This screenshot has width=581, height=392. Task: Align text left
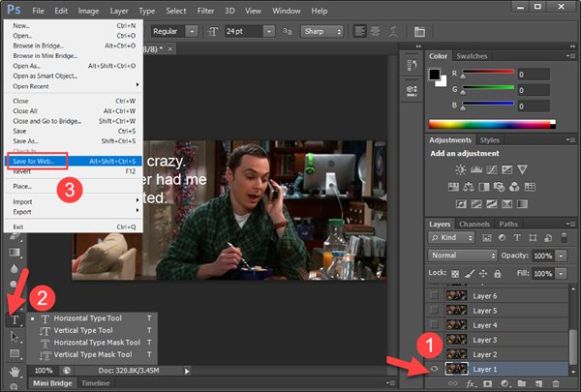point(360,32)
